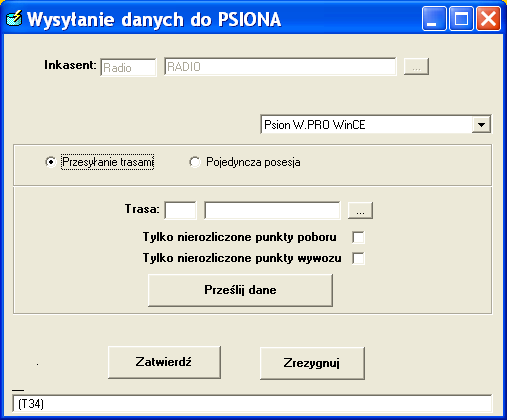Enable Tylko nierozliczone punkty wywozu checkbox
Screen dimensions: 507x420
click(358, 258)
